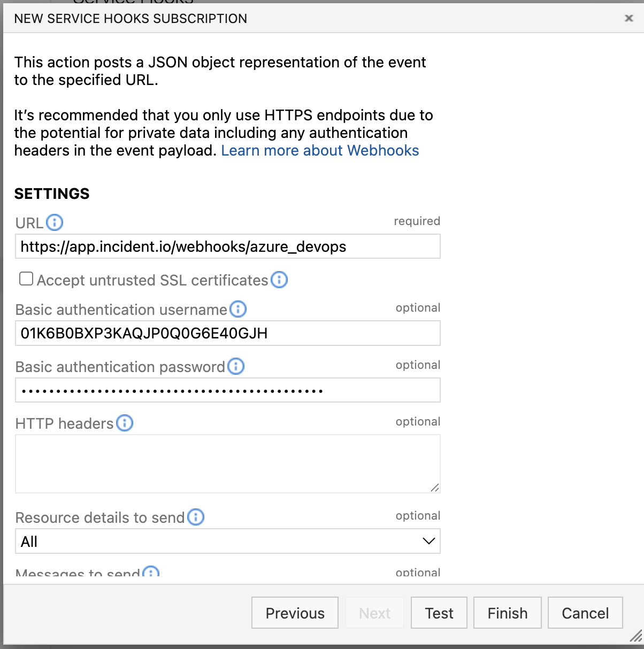
Task: Click the Basic authentication password info icon
Action: click(236, 366)
